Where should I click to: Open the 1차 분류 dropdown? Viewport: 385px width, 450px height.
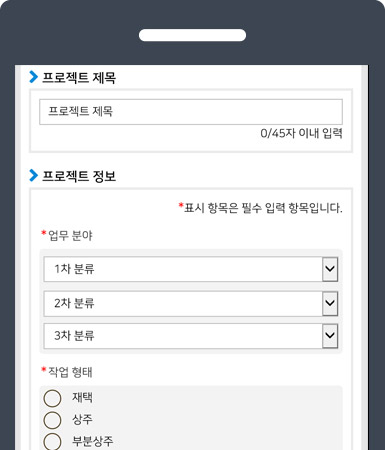pos(191,269)
